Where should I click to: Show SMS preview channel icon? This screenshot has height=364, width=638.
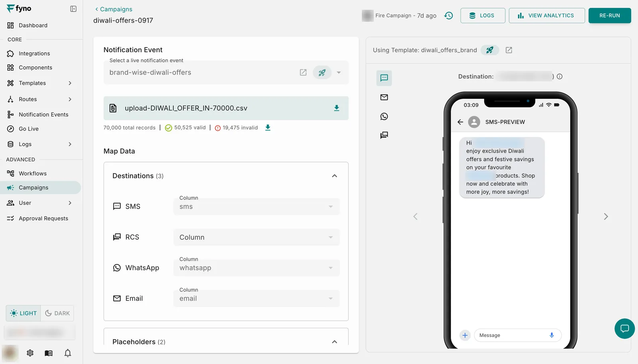384,78
